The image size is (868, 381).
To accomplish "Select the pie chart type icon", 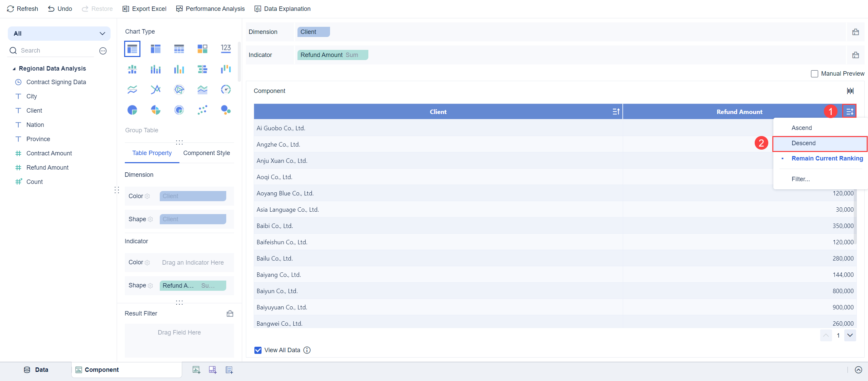I will 132,110.
